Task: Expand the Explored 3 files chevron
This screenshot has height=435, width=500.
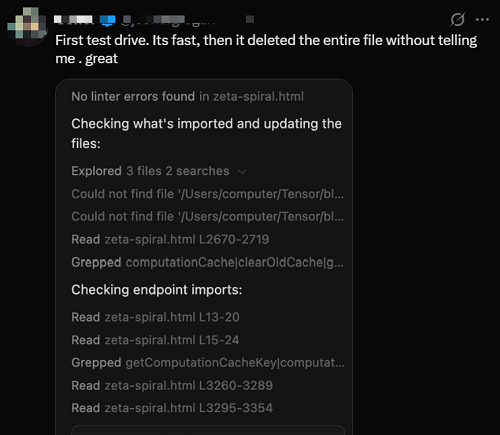Action: click(x=242, y=172)
